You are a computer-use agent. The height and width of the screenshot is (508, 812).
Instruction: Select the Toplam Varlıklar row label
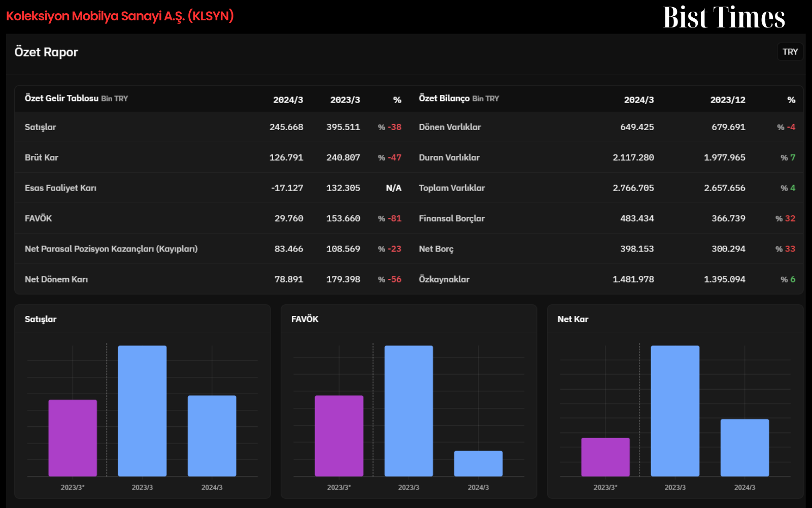coord(452,188)
